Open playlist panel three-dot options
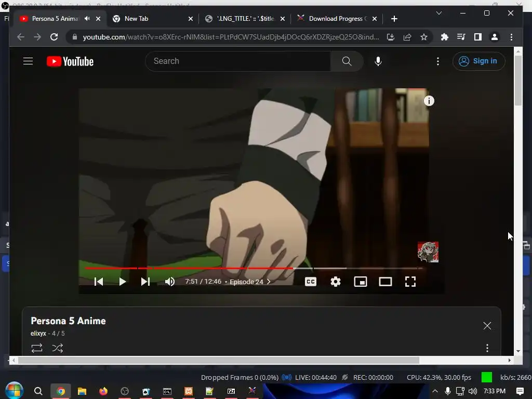532x399 pixels. (x=487, y=348)
